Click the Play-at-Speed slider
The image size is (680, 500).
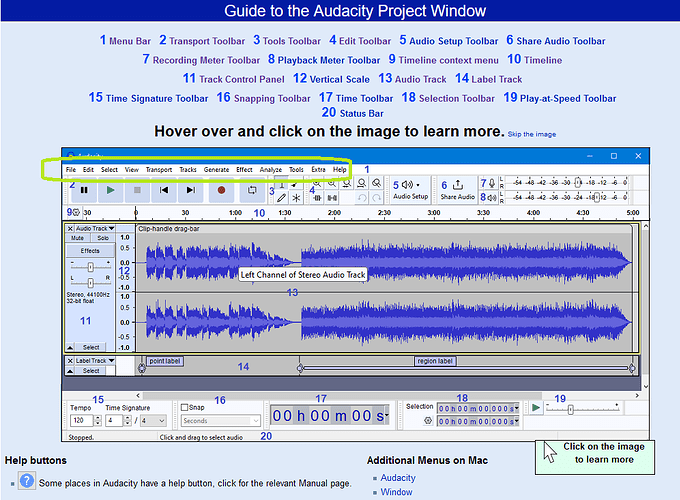pos(582,408)
